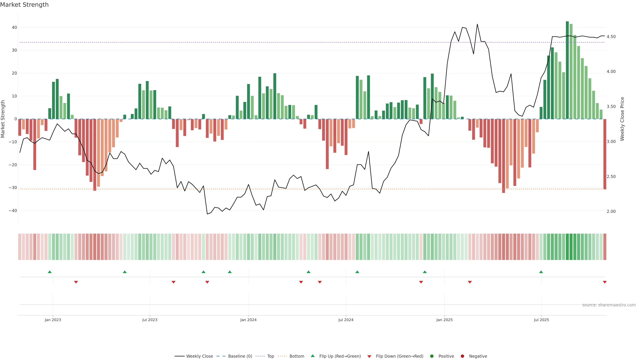Click the first green flip-up marker near Jan 2023
644x362 pixels.
tap(50, 272)
